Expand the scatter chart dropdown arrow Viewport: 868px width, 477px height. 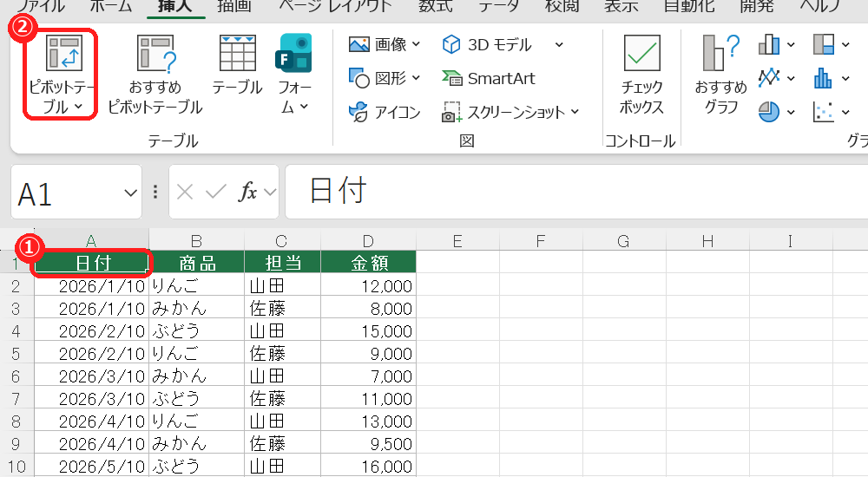click(x=845, y=112)
